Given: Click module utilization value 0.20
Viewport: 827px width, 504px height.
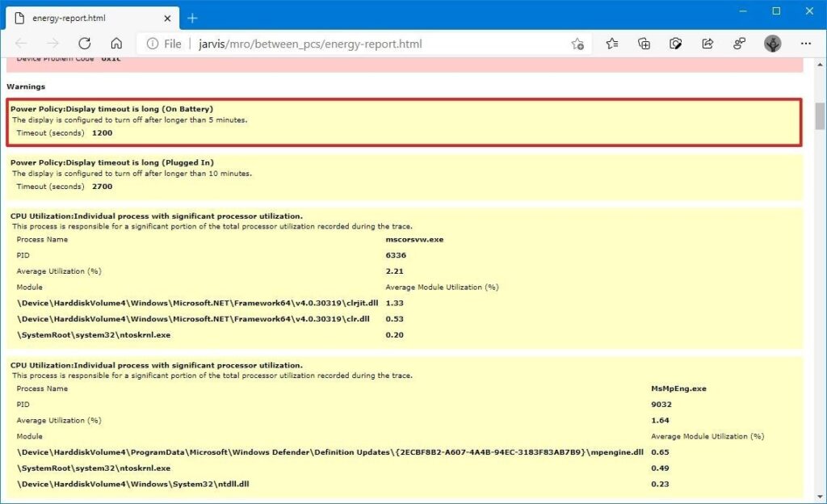Looking at the screenshot, I should (394, 334).
